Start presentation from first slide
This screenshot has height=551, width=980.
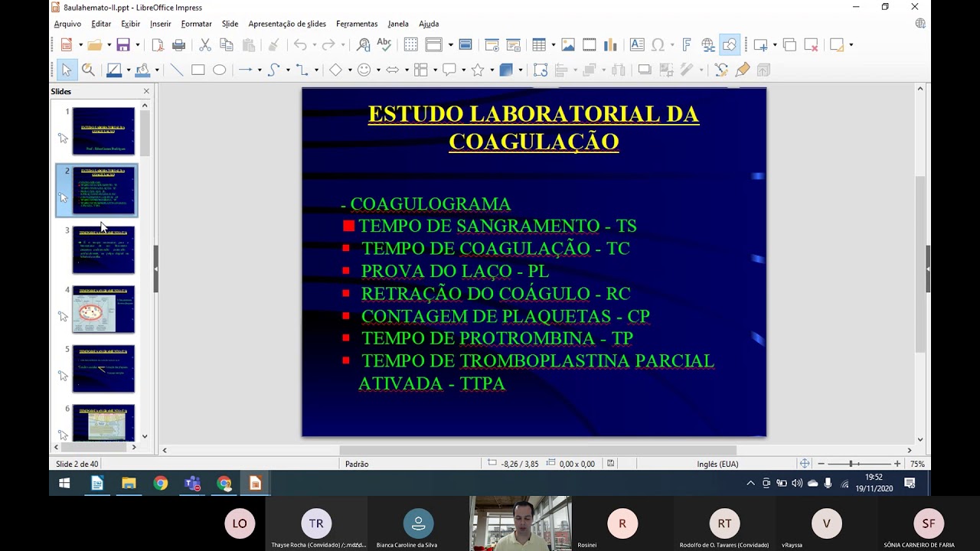pos(492,45)
